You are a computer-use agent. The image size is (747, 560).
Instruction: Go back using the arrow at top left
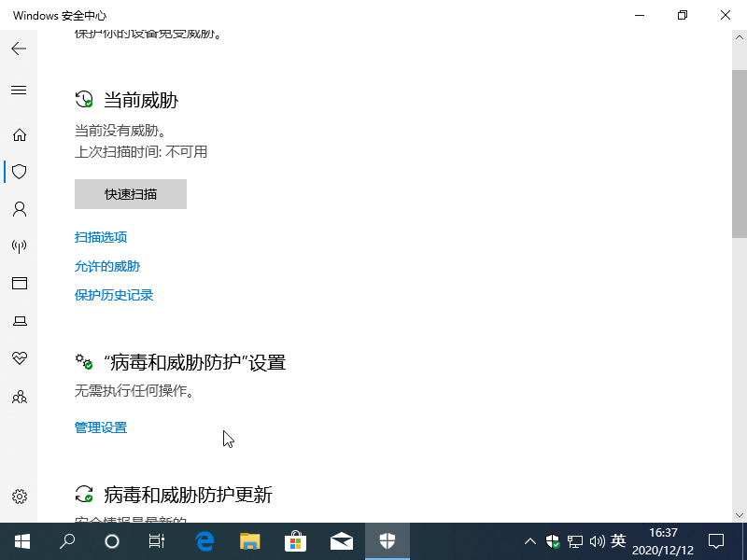tap(19, 49)
